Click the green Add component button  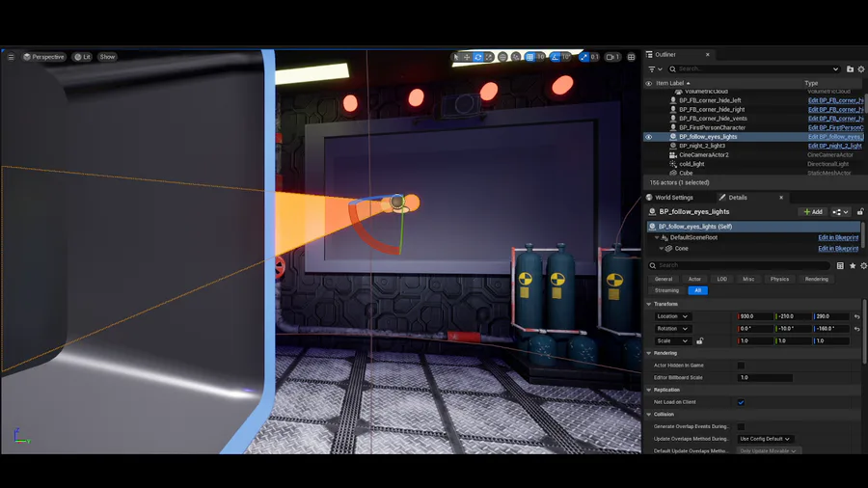point(813,212)
